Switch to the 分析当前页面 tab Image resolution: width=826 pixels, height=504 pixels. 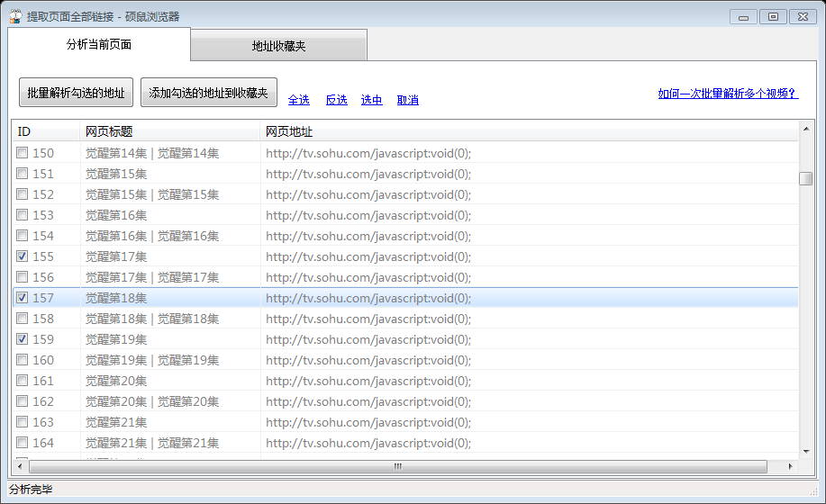pyautogui.click(x=99, y=45)
